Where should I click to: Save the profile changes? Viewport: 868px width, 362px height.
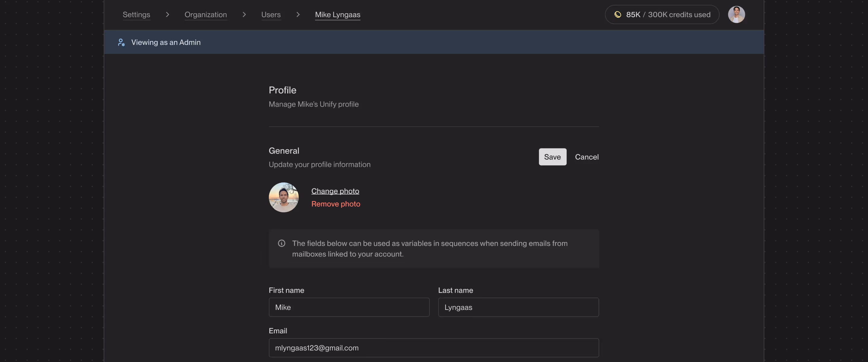point(552,157)
